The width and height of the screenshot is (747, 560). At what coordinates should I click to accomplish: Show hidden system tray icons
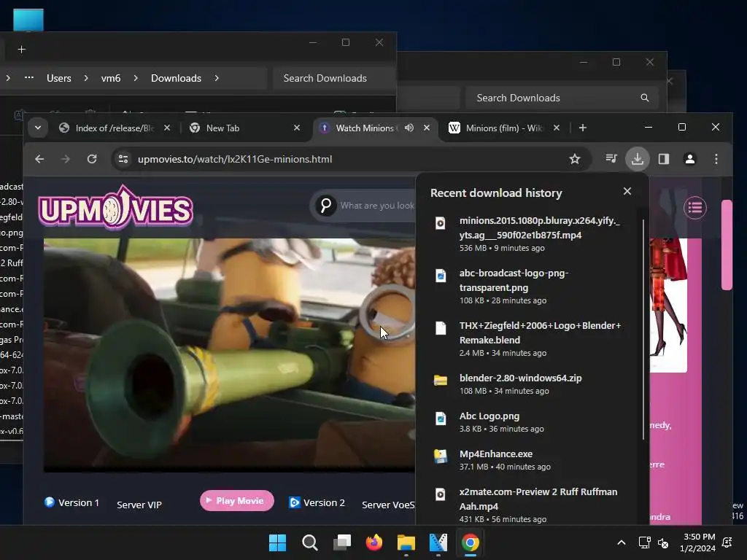pyautogui.click(x=622, y=542)
